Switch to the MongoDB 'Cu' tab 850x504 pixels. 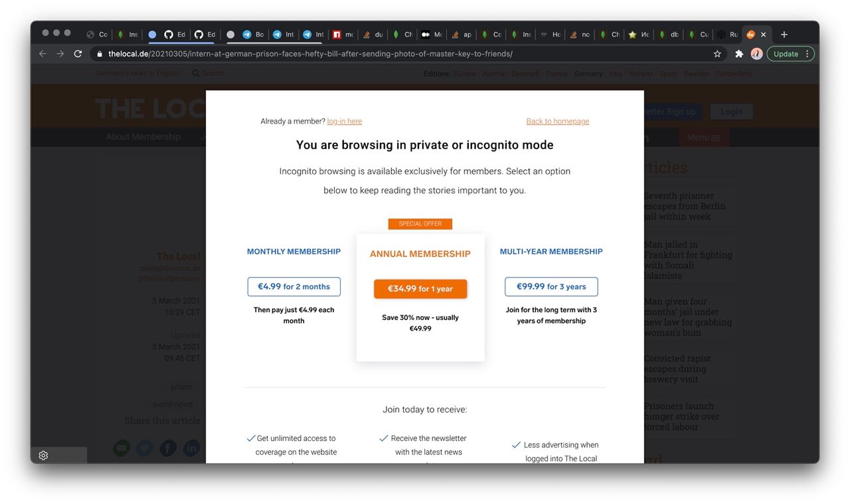(698, 35)
